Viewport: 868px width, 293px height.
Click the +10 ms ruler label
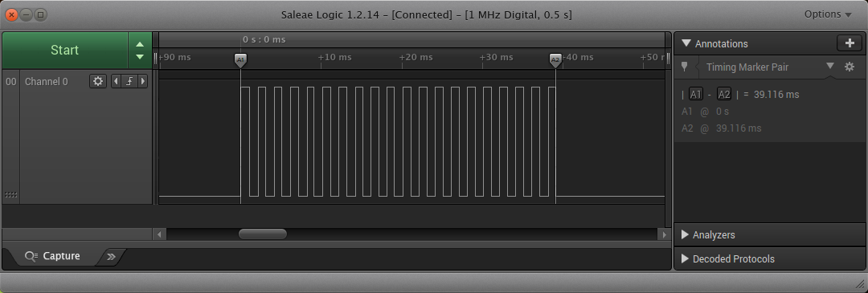tap(334, 58)
